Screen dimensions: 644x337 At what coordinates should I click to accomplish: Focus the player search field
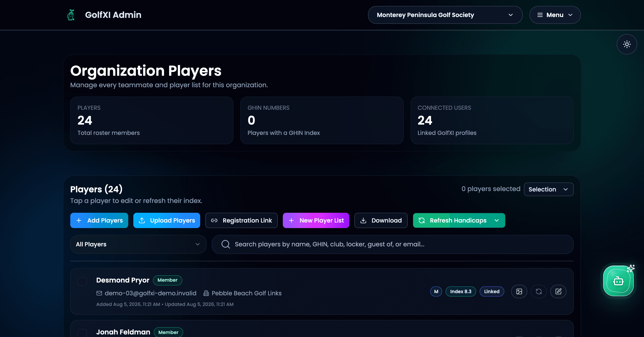pyautogui.click(x=392, y=244)
